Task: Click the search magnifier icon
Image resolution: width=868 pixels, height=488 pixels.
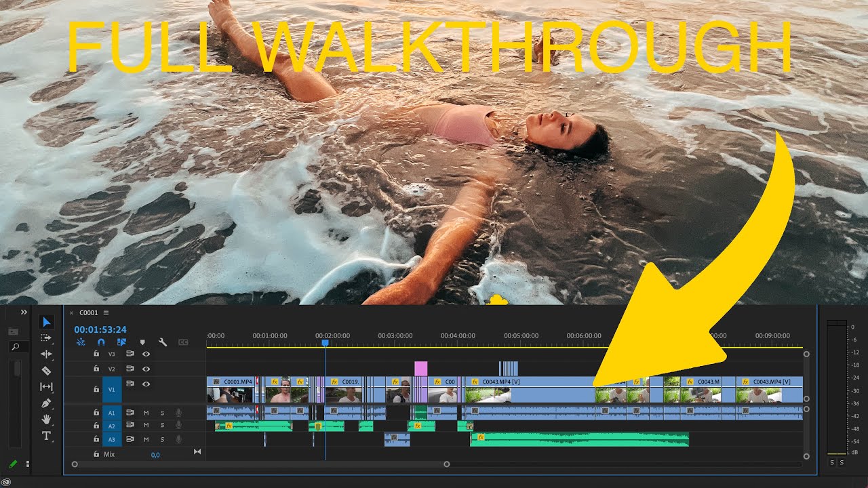Action: point(16,347)
